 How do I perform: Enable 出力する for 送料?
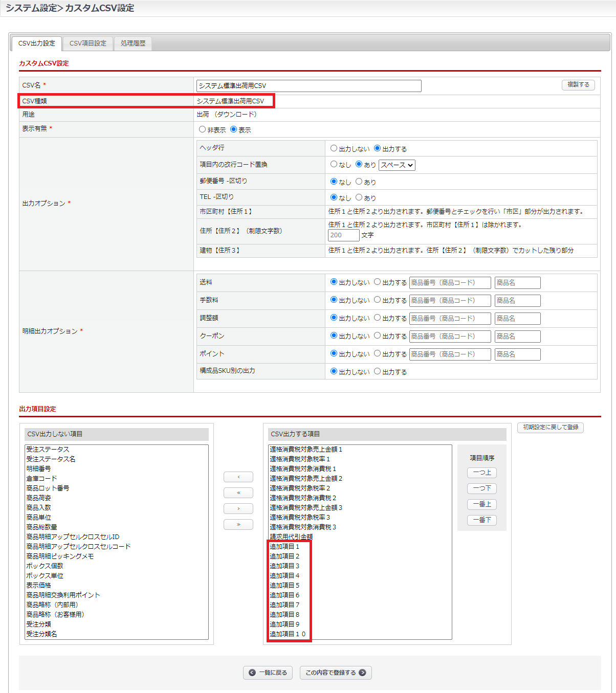click(378, 282)
